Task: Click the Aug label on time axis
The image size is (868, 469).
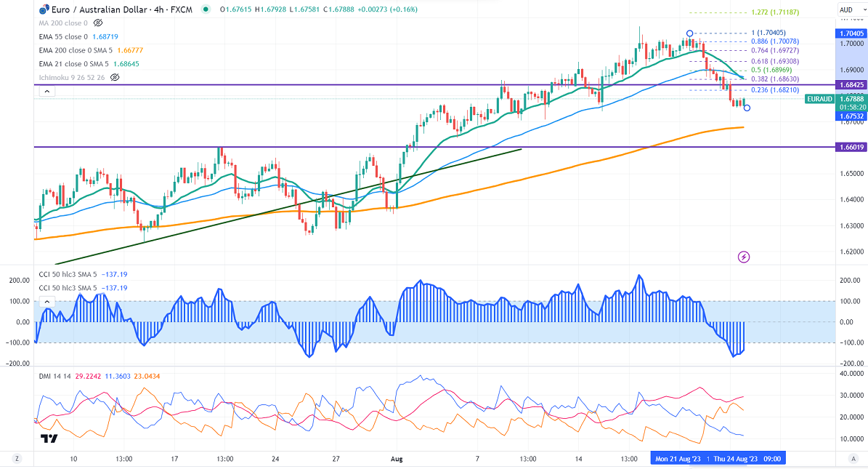Action: [x=397, y=459]
